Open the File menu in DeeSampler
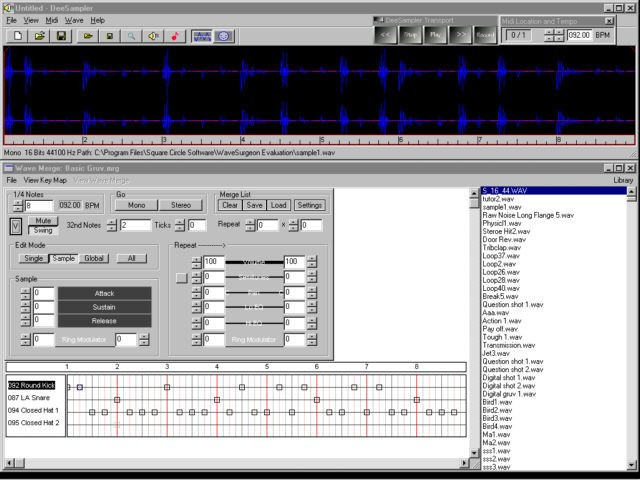 (x=11, y=20)
